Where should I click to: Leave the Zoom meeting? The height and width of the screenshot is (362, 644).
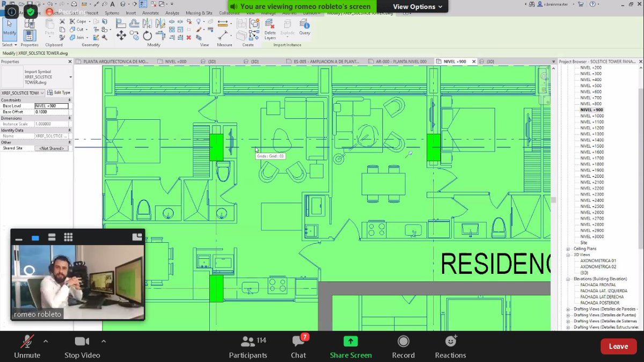click(x=618, y=346)
